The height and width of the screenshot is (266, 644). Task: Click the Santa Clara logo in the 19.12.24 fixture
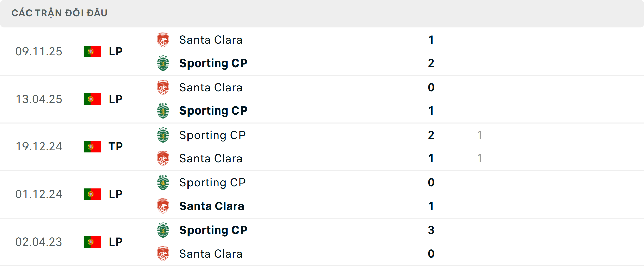coord(162,159)
